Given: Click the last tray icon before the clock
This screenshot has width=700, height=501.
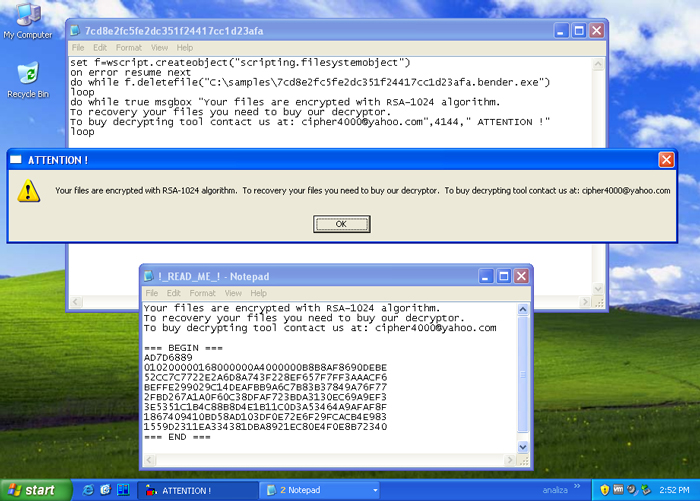Looking at the screenshot, I should click(646, 490).
